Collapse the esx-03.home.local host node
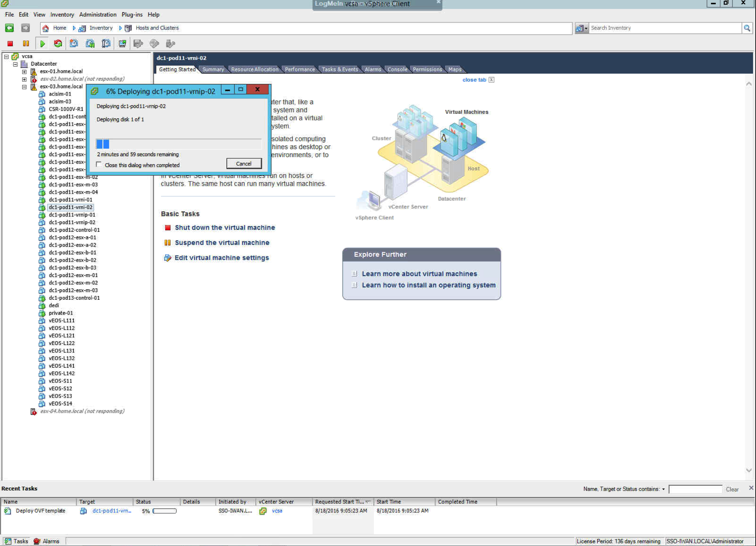The width and height of the screenshot is (756, 546). [24, 87]
